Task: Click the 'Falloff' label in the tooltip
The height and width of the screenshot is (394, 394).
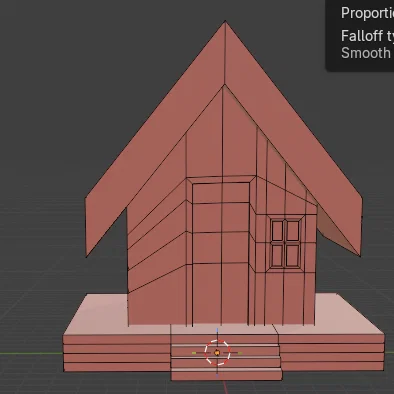Action: [361, 36]
